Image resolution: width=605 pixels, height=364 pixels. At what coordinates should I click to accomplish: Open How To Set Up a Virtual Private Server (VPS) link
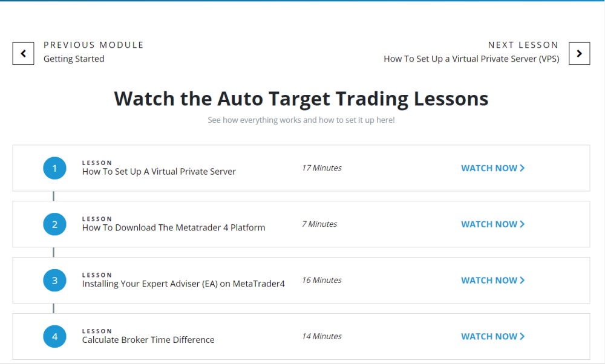471,59
